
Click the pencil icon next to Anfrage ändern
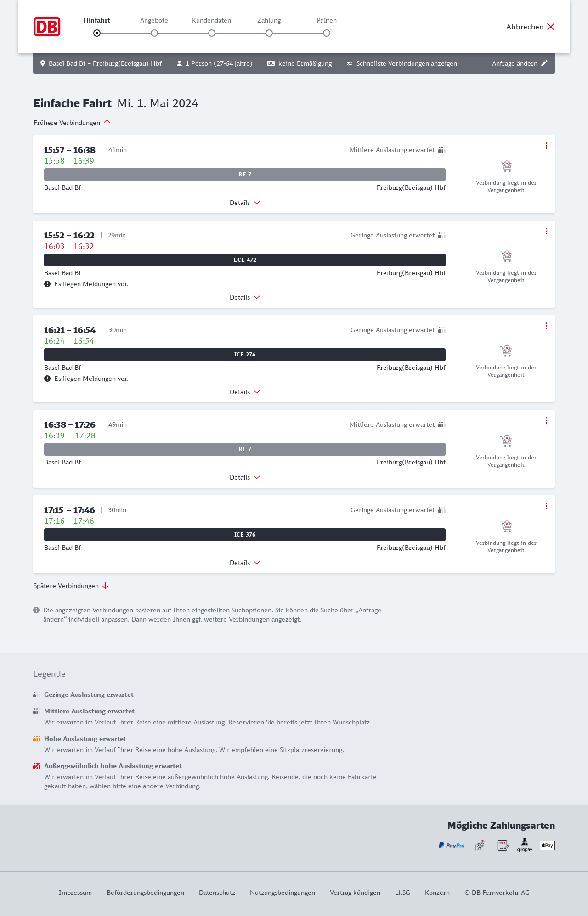point(544,63)
